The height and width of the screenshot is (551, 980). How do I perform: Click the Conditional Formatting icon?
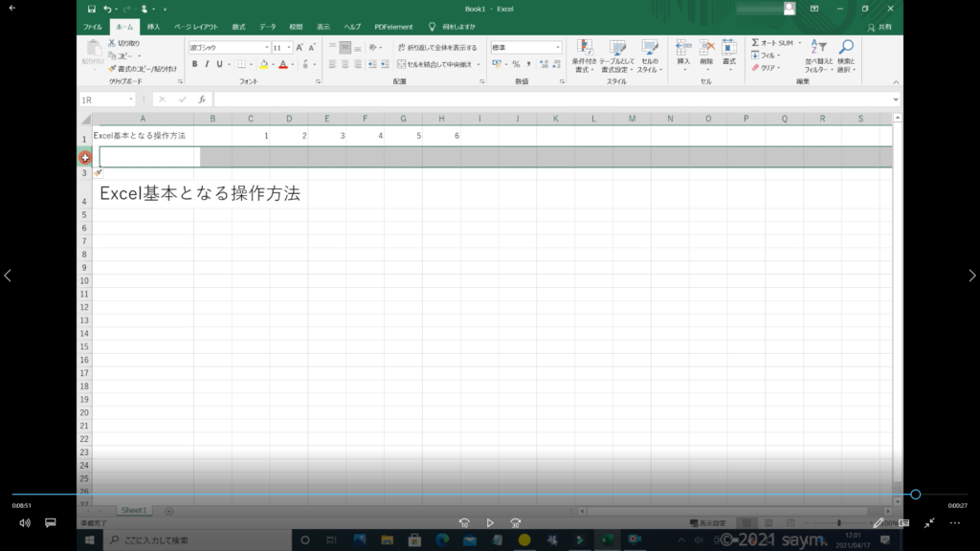(x=584, y=50)
